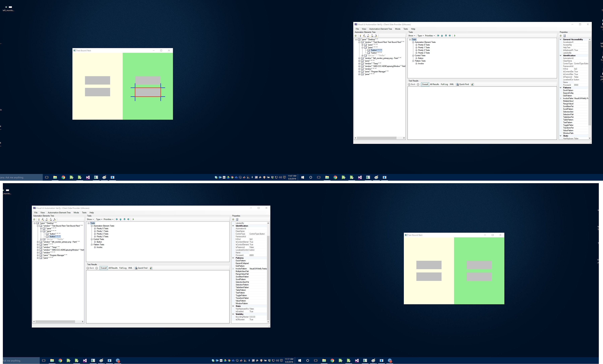This screenshot has width=603, height=364.
Task: Open the Mode menu in lower UI Verify window
Action: [x=76, y=213]
